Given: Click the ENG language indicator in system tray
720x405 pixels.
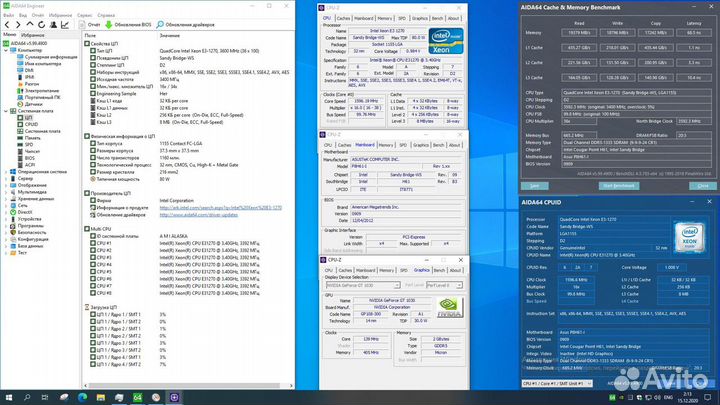Looking at the screenshot, I should point(669,397).
